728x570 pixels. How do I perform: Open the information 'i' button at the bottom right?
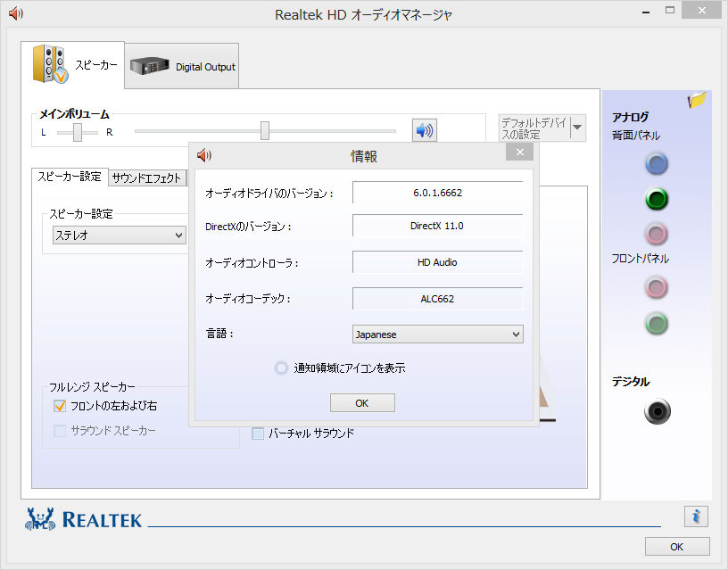click(x=696, y=516)
